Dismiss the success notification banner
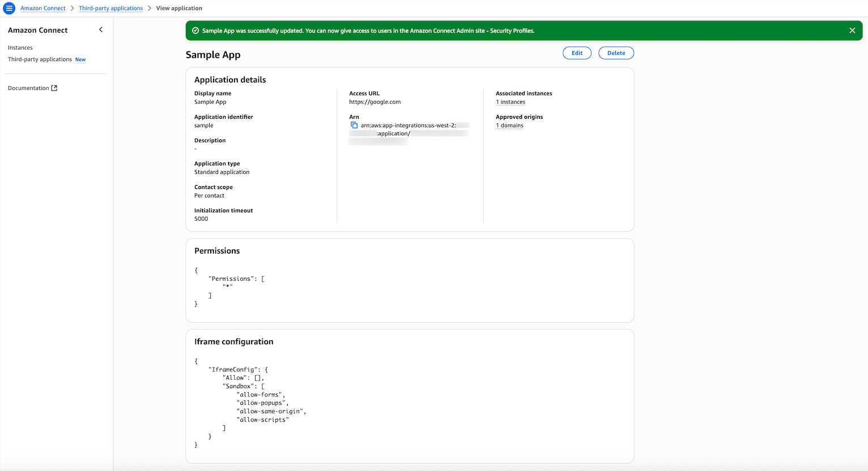Screen dimensions: 868x471 coord(852,30)
